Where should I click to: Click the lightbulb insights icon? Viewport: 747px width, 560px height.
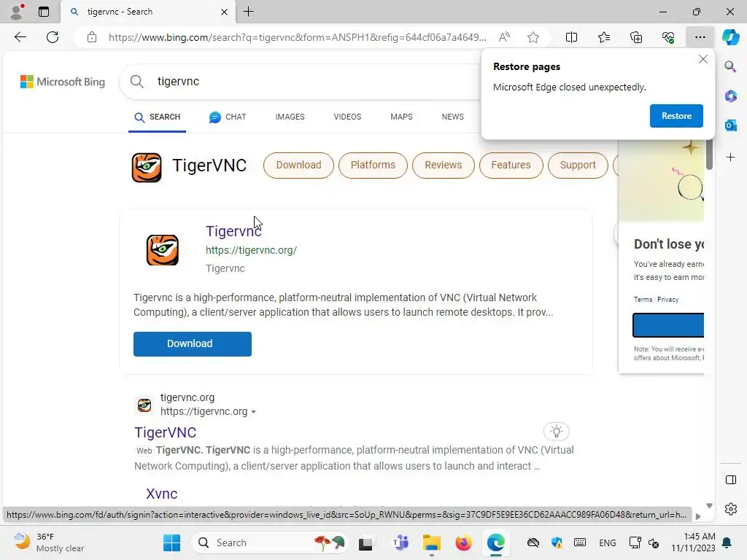pos(556,432)
